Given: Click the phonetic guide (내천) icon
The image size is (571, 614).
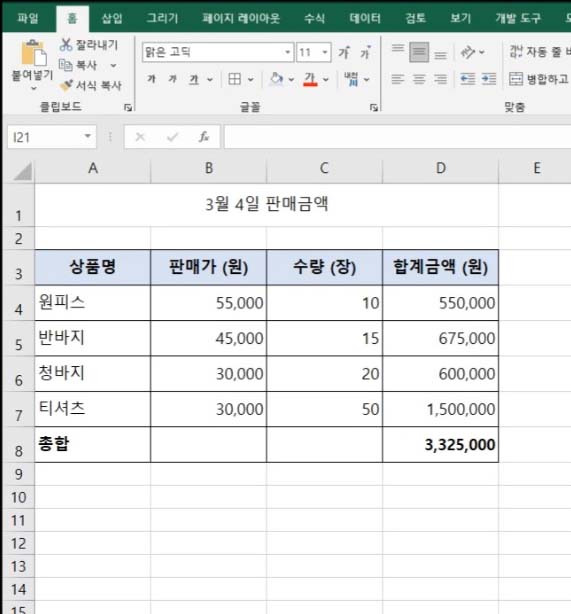Looking at the screenshot, I should click(x=351, y=79).
